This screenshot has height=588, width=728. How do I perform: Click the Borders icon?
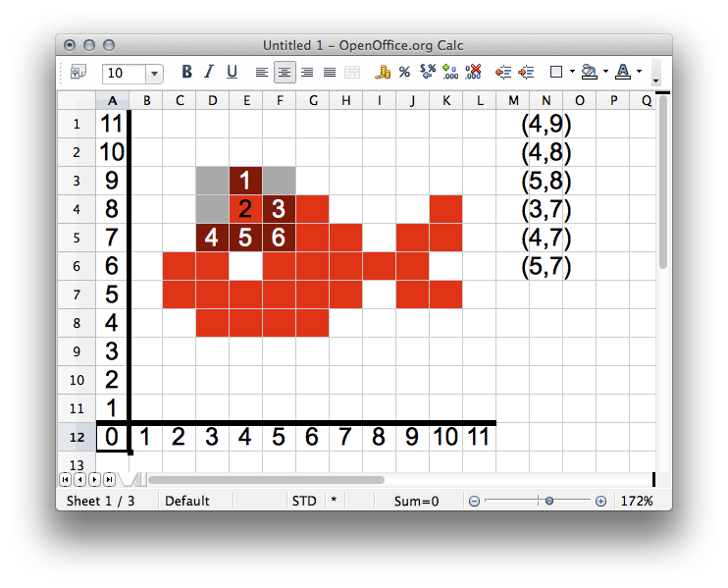point(555,72)
